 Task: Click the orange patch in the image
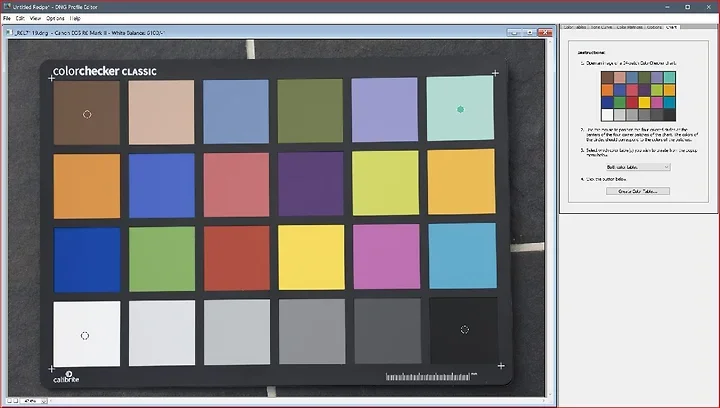(x=87, y=186)
